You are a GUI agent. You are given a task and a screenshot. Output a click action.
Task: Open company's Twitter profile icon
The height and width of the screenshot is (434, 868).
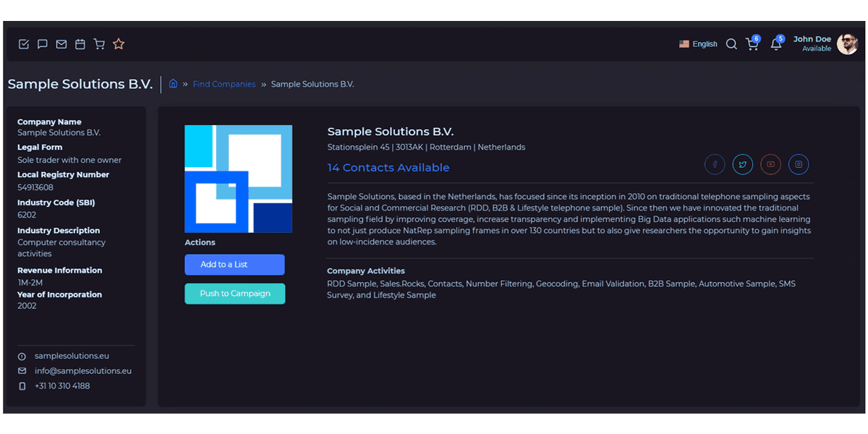pyautogui.click(x=742, y=164)
